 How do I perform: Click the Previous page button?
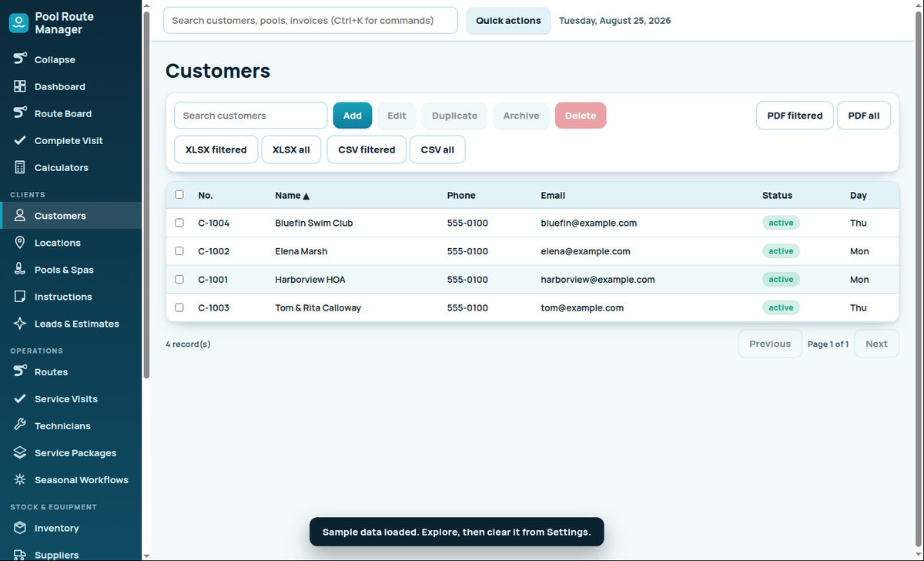[770, 344]
